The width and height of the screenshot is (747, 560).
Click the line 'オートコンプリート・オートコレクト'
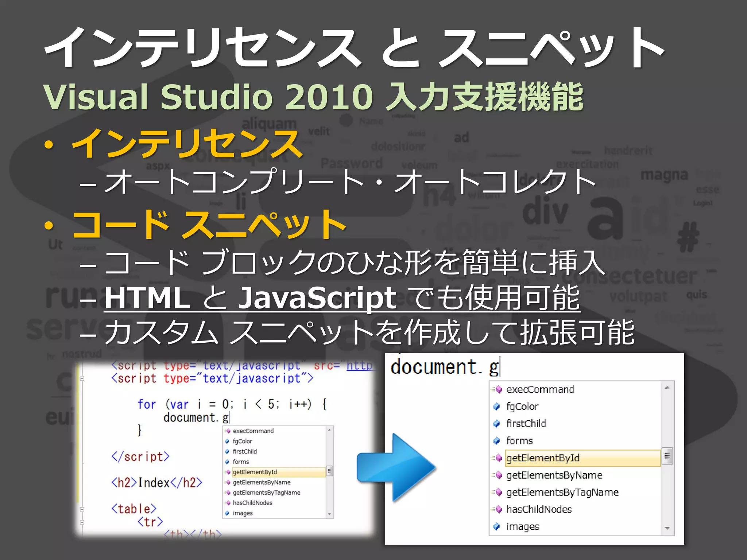[350, 182]
